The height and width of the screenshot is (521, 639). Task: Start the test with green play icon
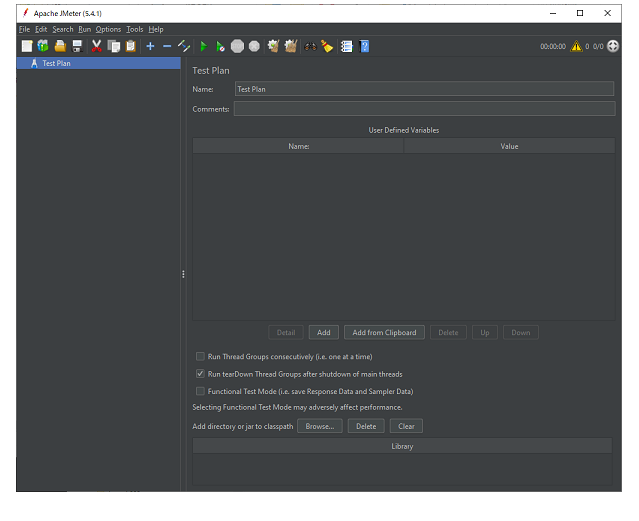[204, 46]
